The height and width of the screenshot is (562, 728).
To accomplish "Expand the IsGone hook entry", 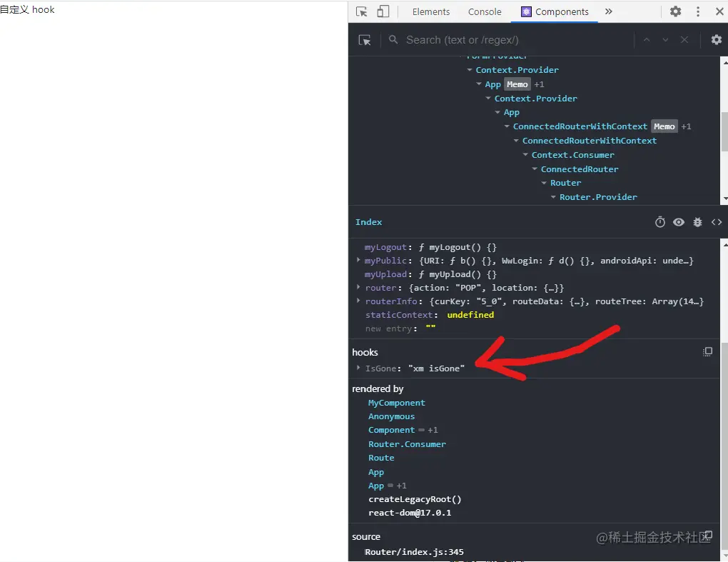I will pos(358,368).
